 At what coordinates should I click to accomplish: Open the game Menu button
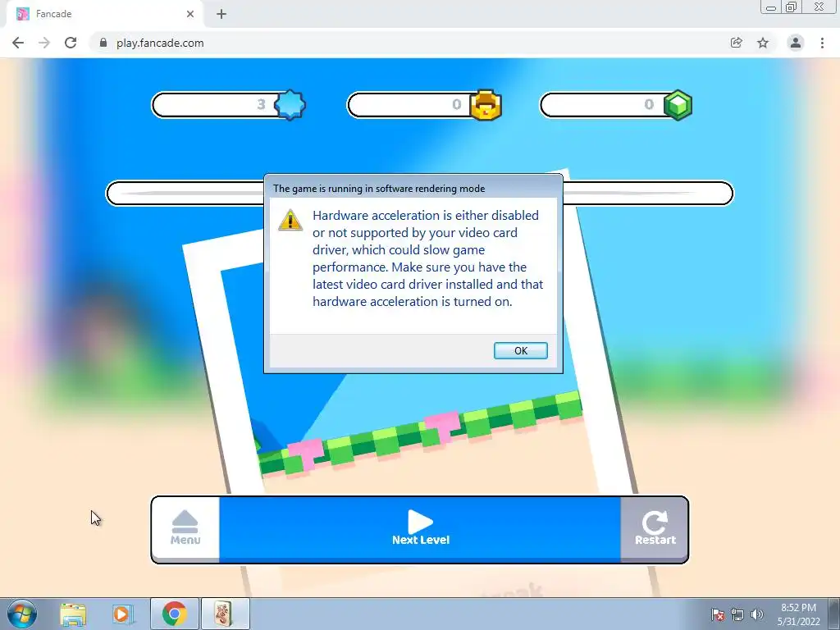(x=185, y=528)
